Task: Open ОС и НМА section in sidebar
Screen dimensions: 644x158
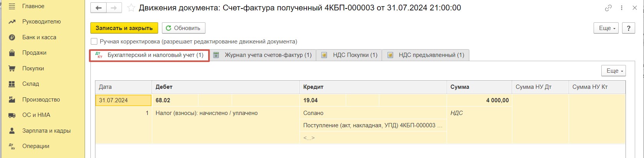Action: coord(36,115)
